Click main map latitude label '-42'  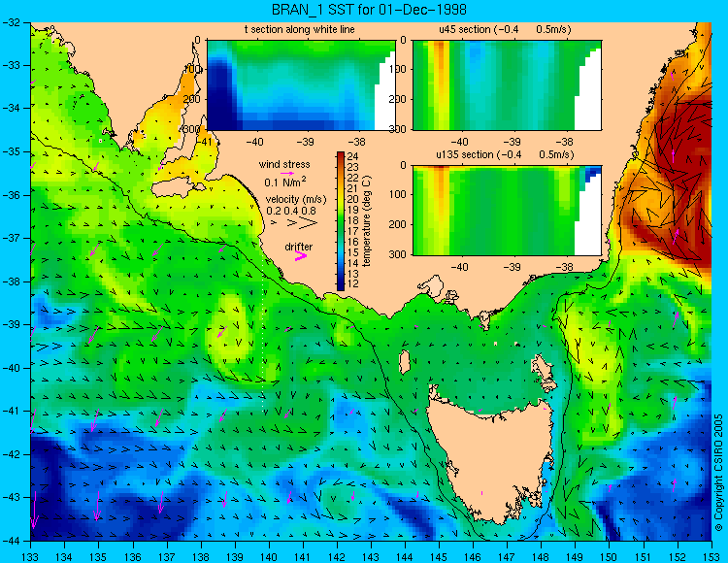click(x=12, y=454)
